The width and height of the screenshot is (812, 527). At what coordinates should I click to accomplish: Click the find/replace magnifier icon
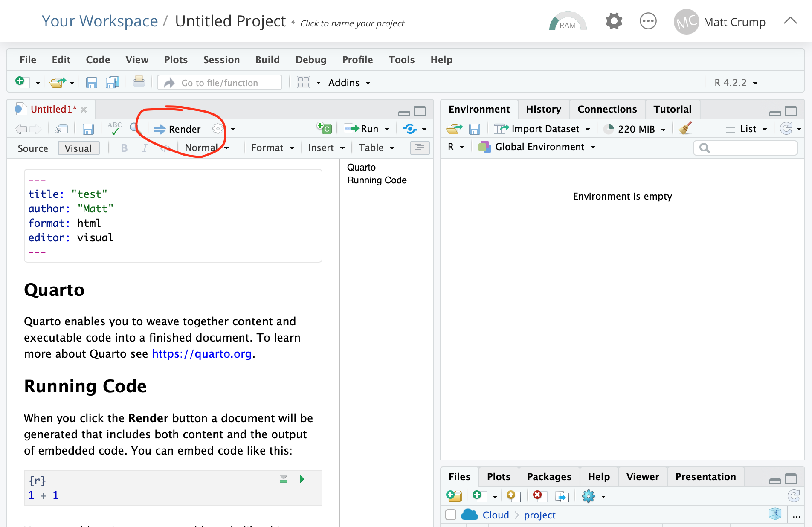135,128
